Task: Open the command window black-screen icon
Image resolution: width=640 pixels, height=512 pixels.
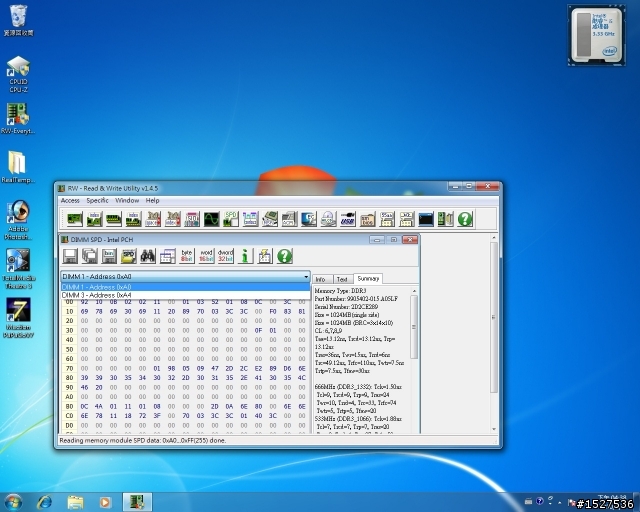Action: tap(426, 219)
